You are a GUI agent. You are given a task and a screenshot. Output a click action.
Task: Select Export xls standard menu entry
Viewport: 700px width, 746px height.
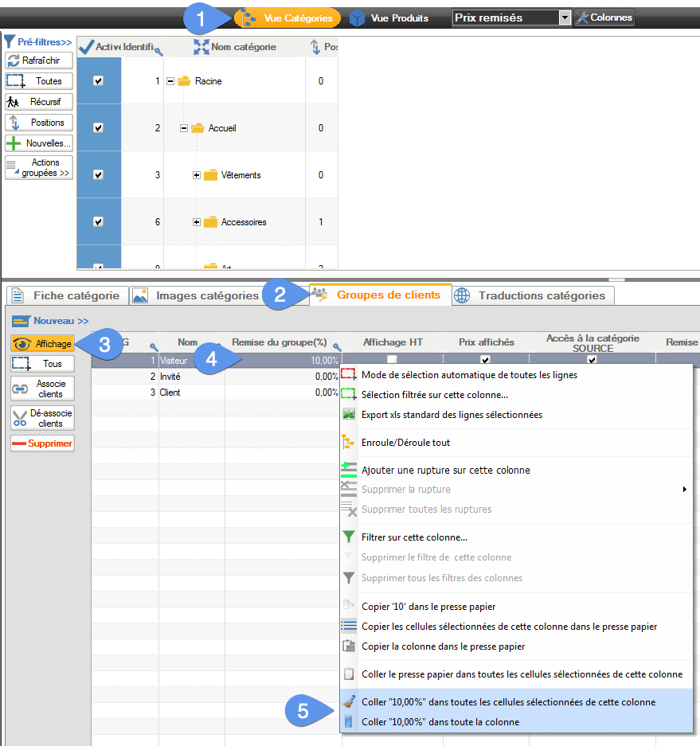click(452, 415)
